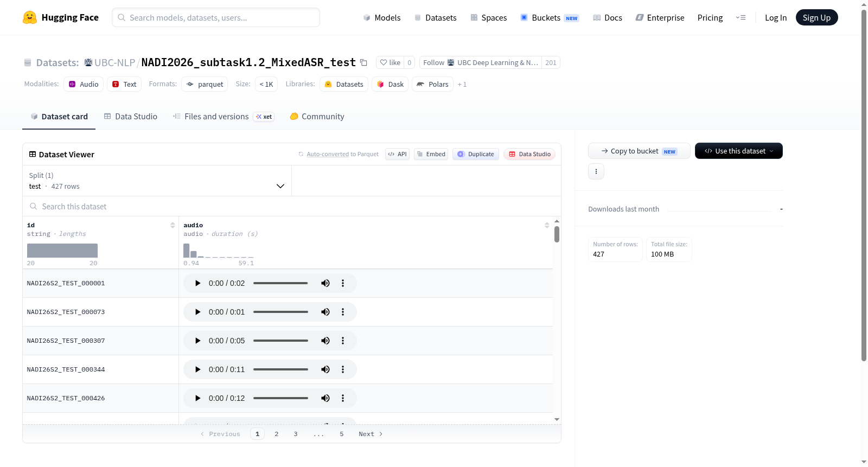This screenshot has width=868, height=467.
Task: Seek audio progress bar for NADI26S2_TEST_000426
Action: point(280,398)
